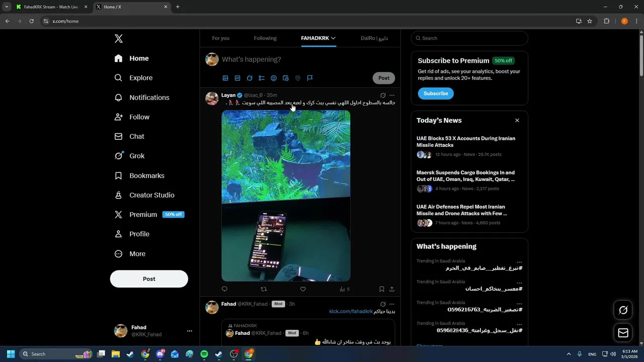The width and height of the screenshot is (644, 362).
Task: Bookmark this page with star icon
Action: point(590,21)
